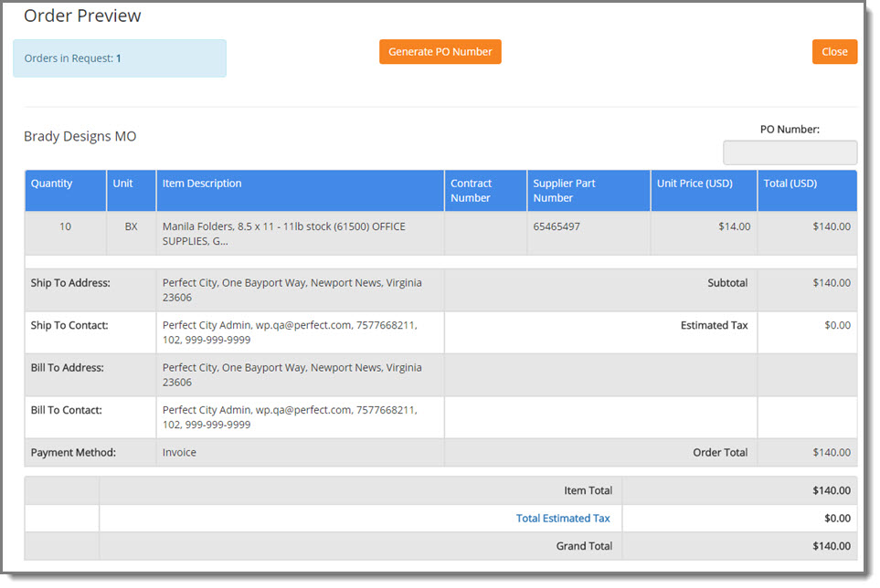Click the Grand Total amount $140.00
The image size is (880, 588).
[x=831, y=546]
